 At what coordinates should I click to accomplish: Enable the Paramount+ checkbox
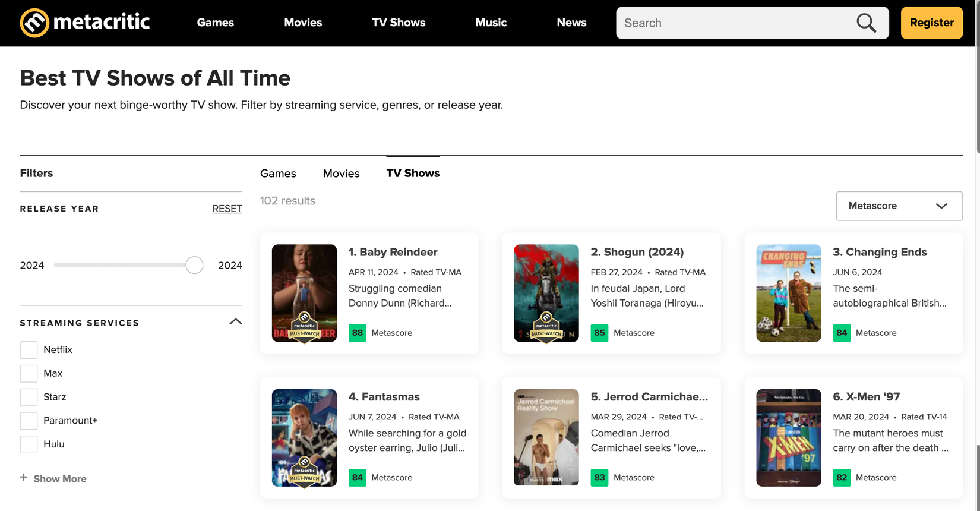(29, 421)
